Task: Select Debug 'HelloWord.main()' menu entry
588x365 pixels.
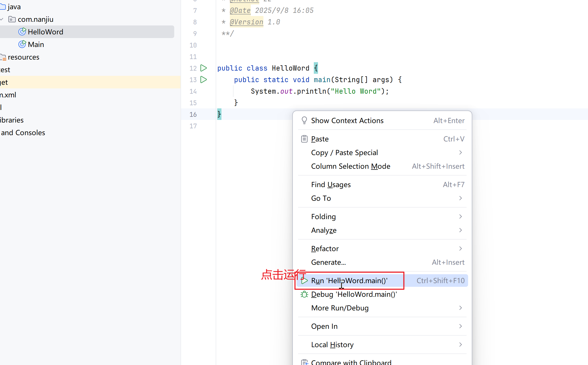Action: (x=354, y=294)
